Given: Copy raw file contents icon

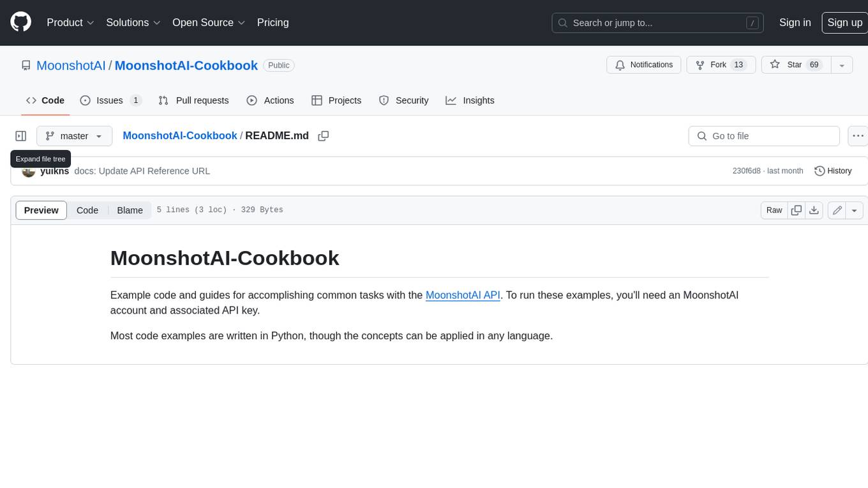Looking at the screenshot, I should coord(797,210).
